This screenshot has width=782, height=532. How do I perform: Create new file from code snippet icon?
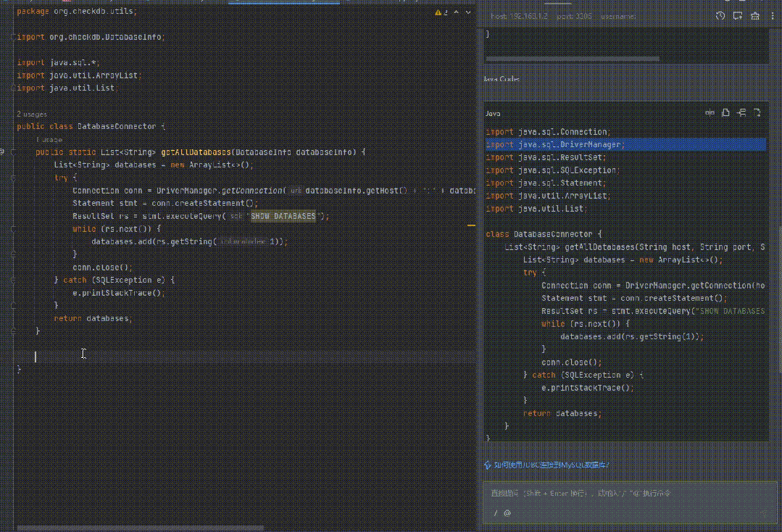click(x=757, y=113)
